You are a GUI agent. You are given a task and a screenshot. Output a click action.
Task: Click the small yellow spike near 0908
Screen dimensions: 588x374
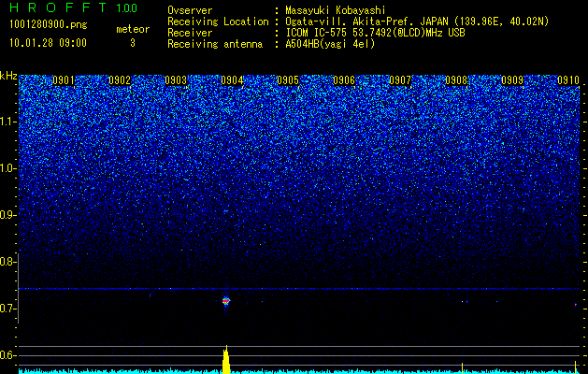pyautogui.click(x=462, y=367)
